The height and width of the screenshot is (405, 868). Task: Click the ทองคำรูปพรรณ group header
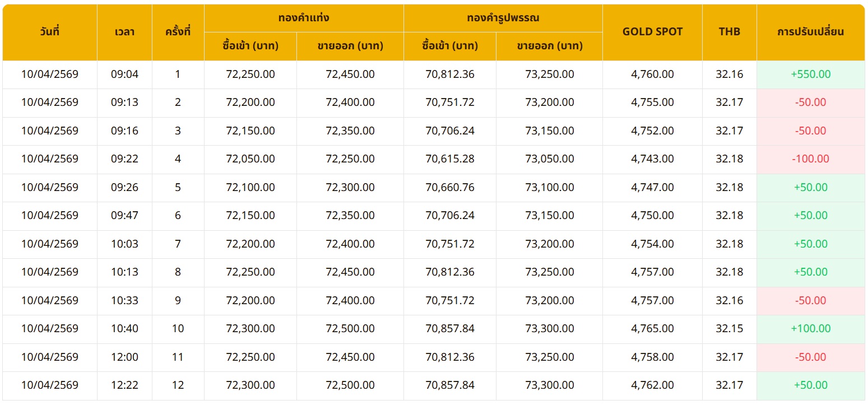503,18
